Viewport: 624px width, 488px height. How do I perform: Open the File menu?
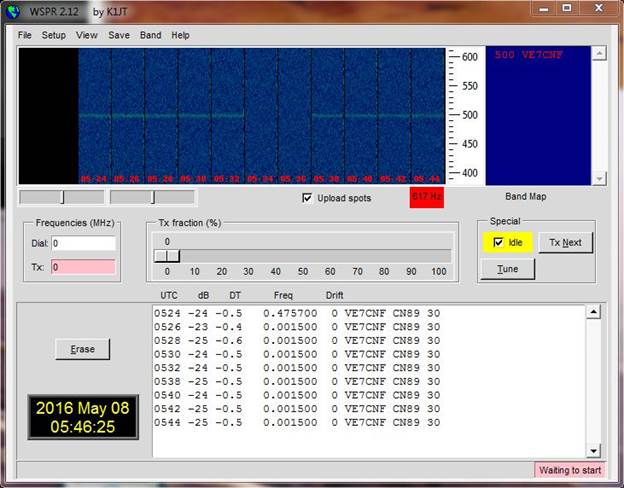click(24, 35)
